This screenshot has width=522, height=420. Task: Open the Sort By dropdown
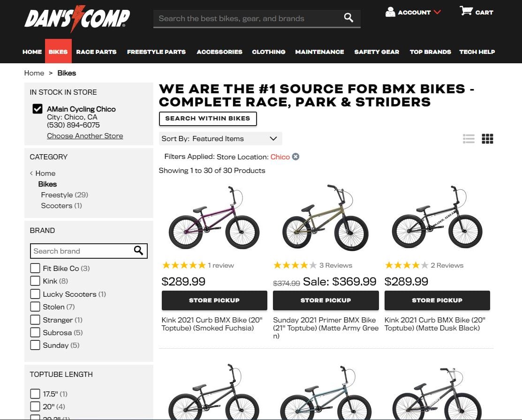click(x=220, y=138)
